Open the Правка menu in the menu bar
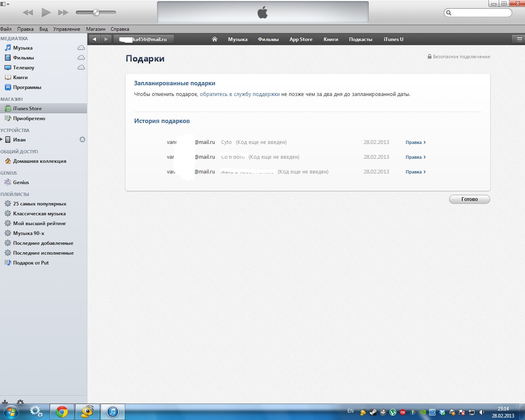 tap(25, 29)
